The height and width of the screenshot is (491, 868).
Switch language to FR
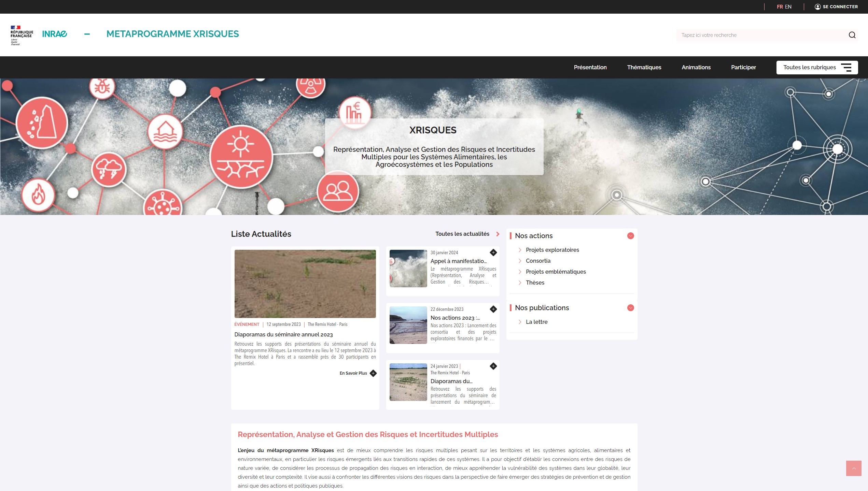coord(780,7)
